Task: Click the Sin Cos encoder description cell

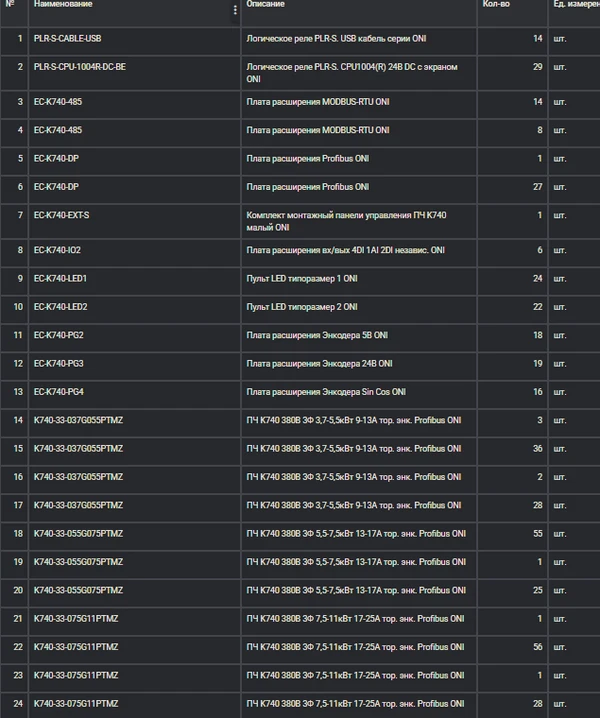Action: [x=359, y=395]
